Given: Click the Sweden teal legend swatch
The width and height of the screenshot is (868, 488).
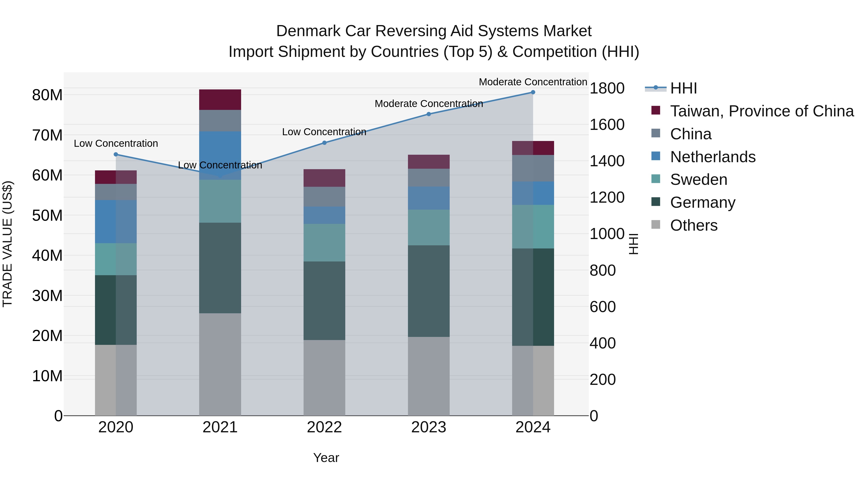Looking at the screenshot, I should [x=656, y=179].
